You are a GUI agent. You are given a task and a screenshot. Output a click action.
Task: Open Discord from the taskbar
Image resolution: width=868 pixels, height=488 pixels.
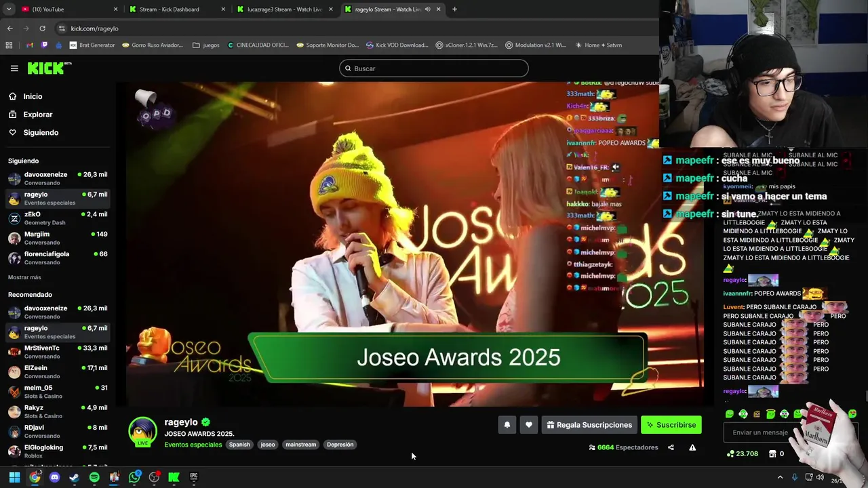54,477
